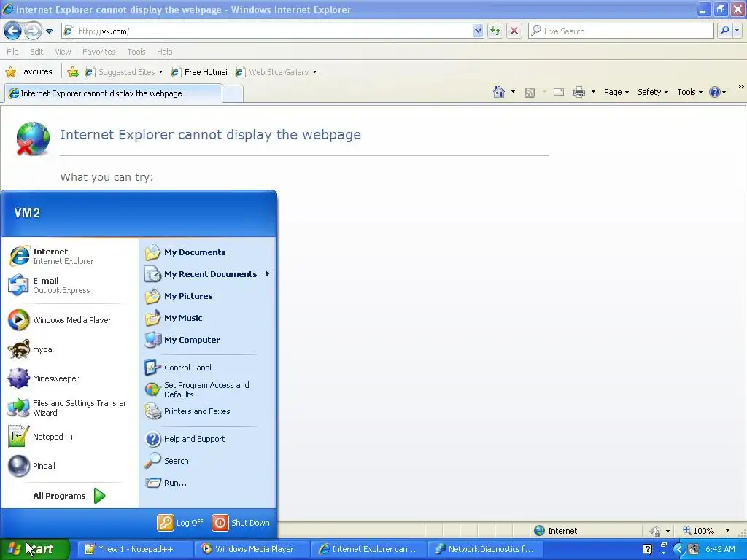Click the Print icon
Viewport: 747px width, 560px height.
pos(578,92)
